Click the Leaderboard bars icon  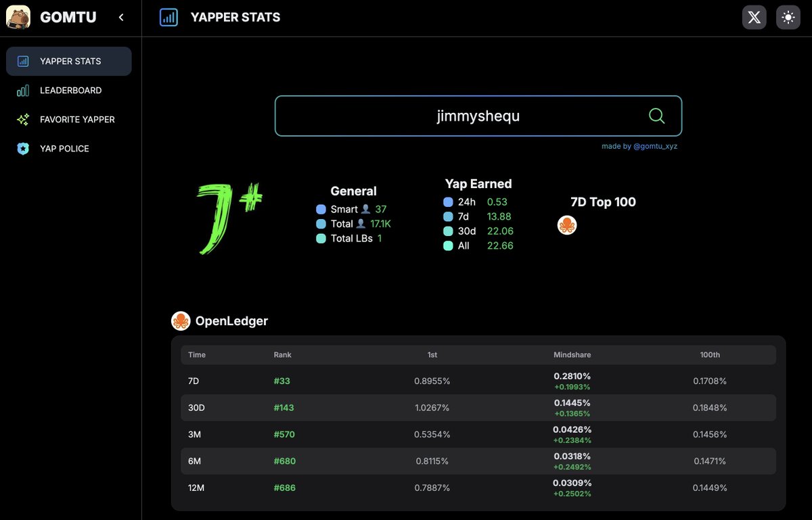pos(23,90)
